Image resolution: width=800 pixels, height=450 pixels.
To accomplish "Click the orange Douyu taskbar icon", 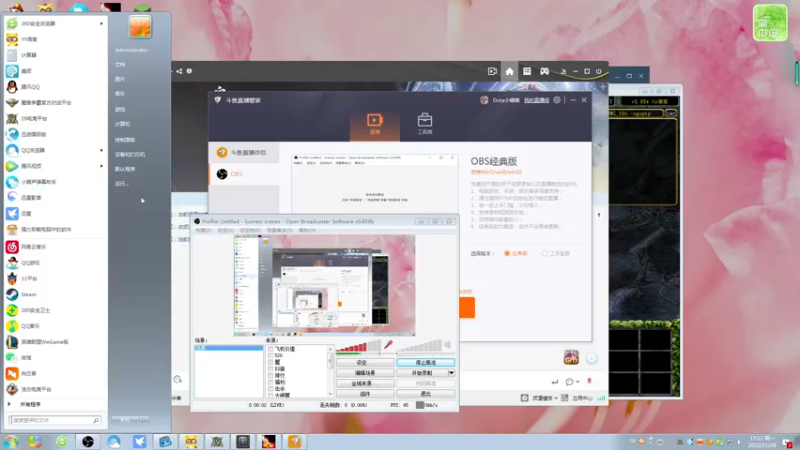I will click(294, 441).
